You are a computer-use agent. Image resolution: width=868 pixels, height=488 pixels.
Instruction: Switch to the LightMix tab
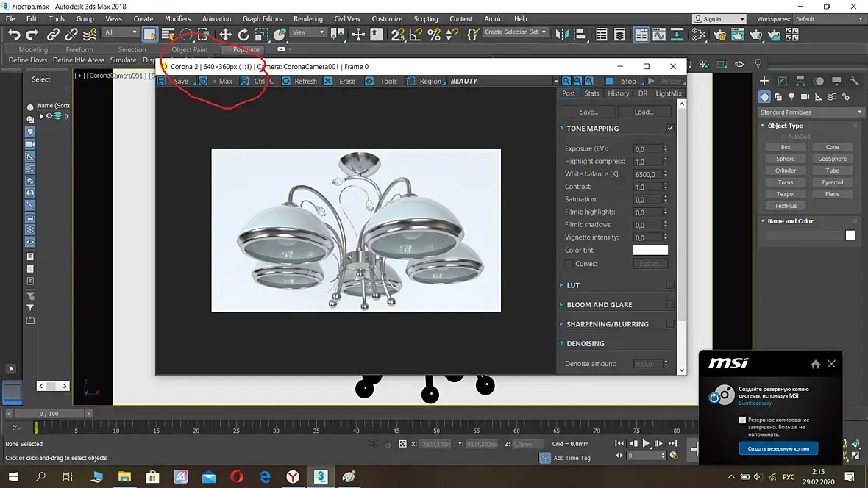click(668, 93)
